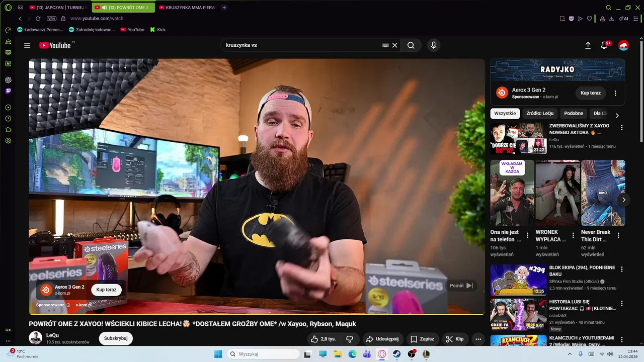Screen dimensions: 644x362
Task: Add page to bookmarks with heart icon
Action: pyautogui.click(x=590, y=19)
